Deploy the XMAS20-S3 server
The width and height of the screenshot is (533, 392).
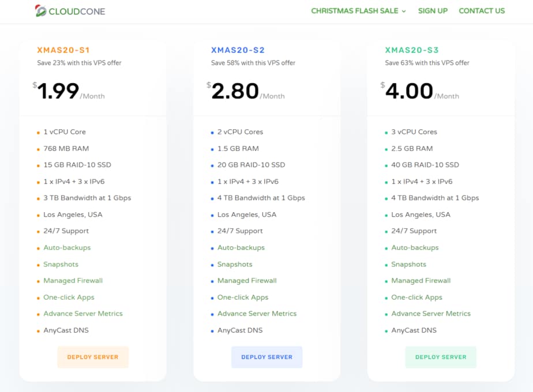pyautogui.click(x=441, y=357)
